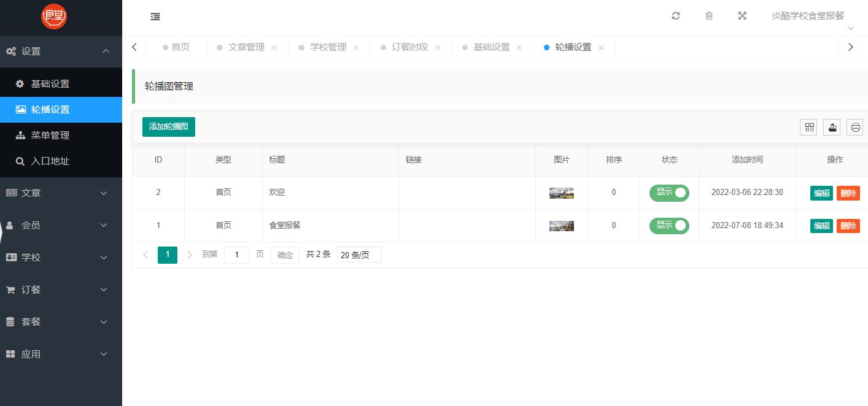Open the thumbnail image in the 欢迎 row
The height and width of the screenshot is (406, 868).
coord(562,193)
